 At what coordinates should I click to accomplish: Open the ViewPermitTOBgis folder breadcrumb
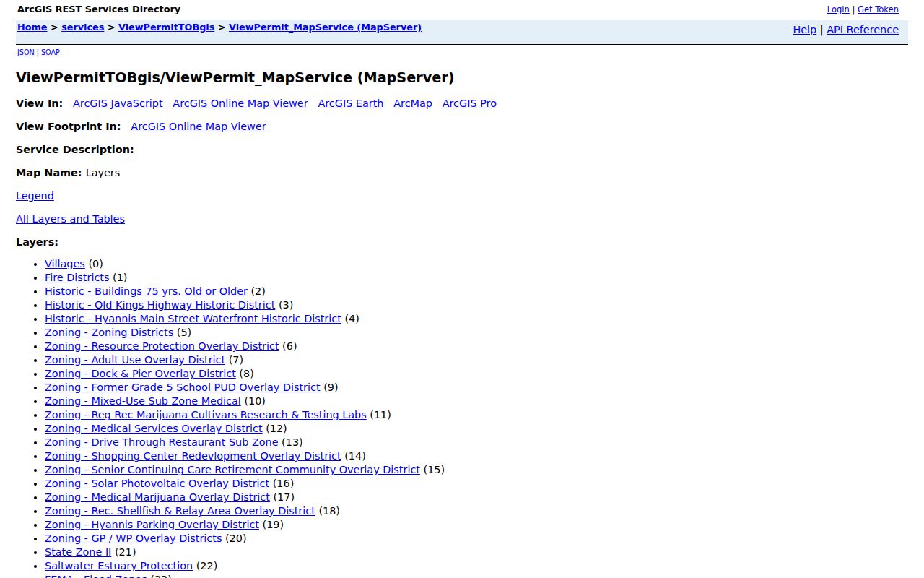click(x=167, y=27)
